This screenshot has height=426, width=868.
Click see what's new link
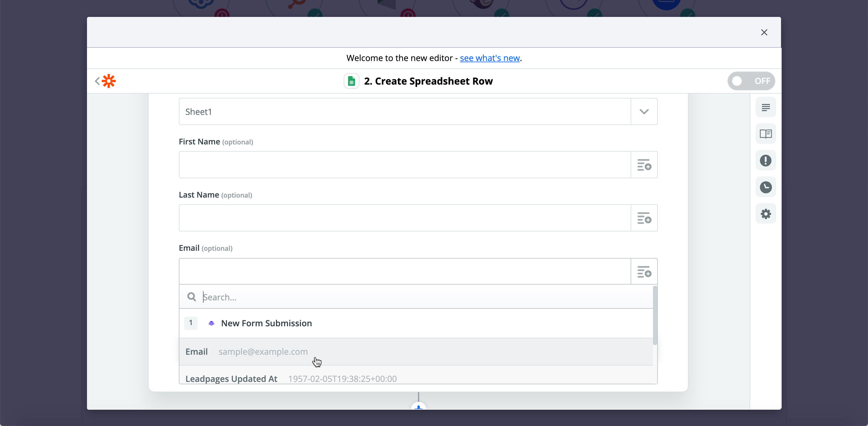point(489,58)
